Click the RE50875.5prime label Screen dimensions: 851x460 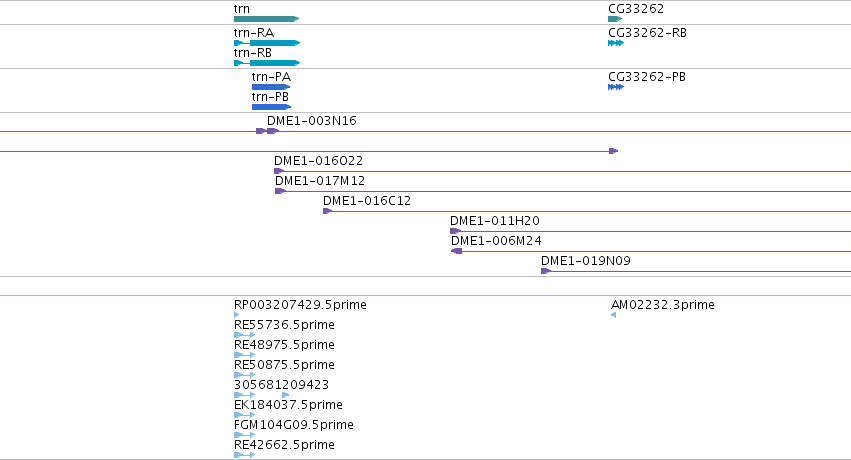284,365
